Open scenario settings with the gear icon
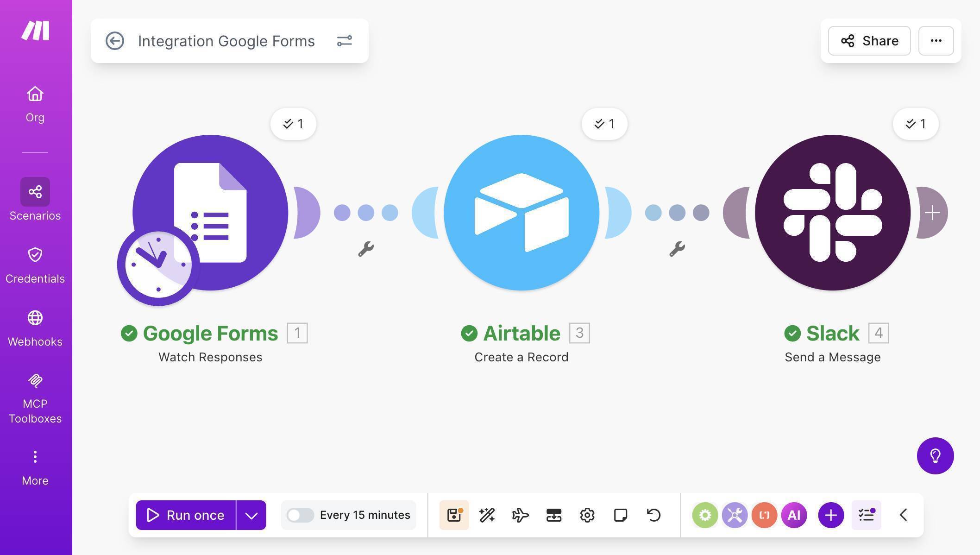The width and height of the screenshot is (980, 555). click(587, 515)
